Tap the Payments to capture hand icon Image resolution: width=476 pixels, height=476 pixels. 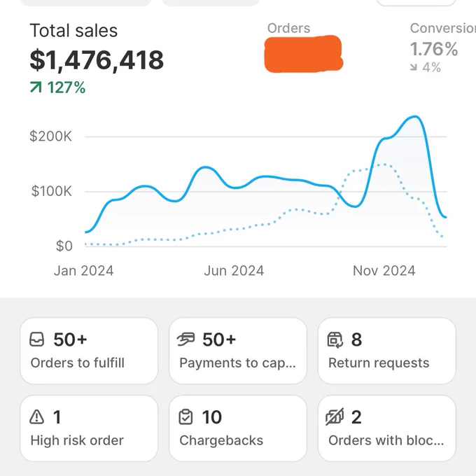tap(185, 339)
